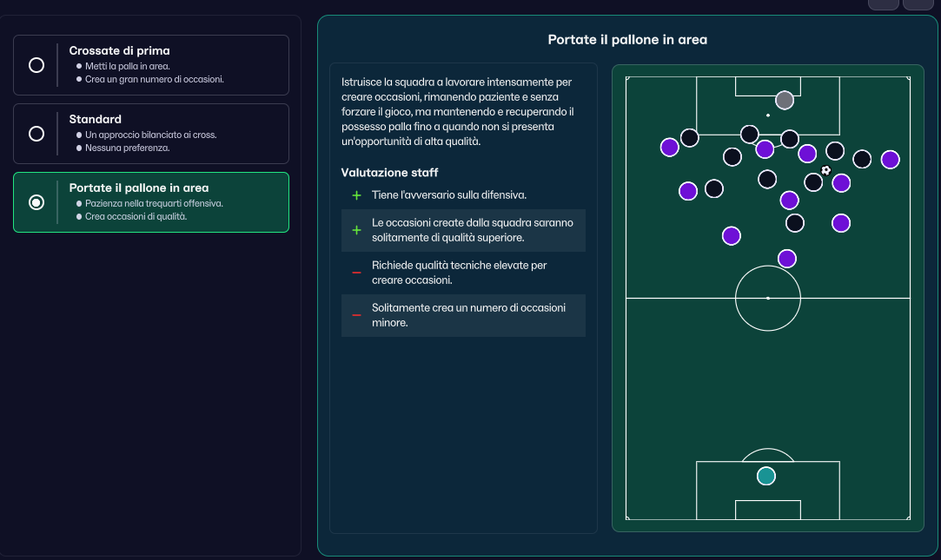Click the centre circle spot on the pitch

(x=768, y=298)
